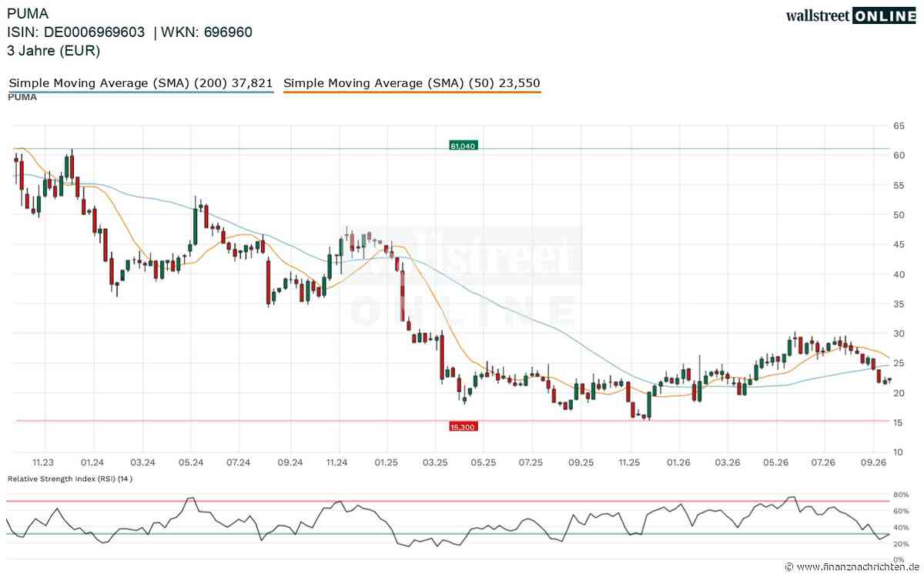The image size is (924, 578).
Task: Click the PUMA title heading
Action: tap(26, 13)
